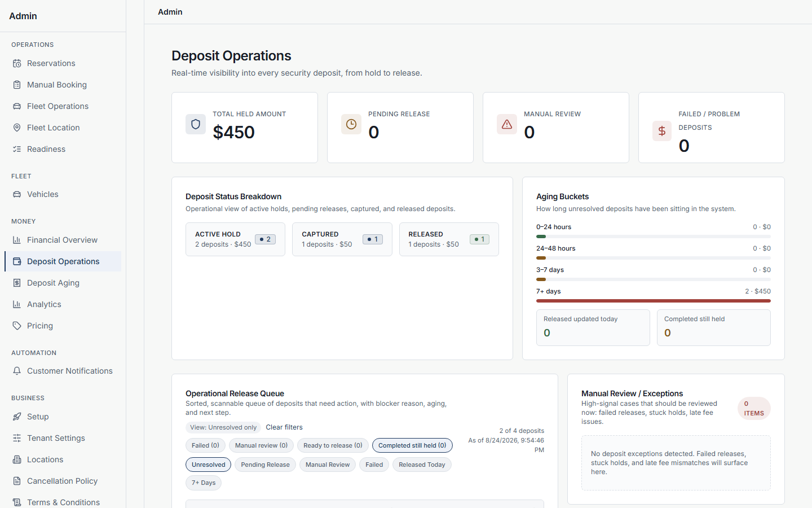The height and width of the screenshot is (508, 812).
Task: Click the 7+ days aging progress bar
Action: 654,301
